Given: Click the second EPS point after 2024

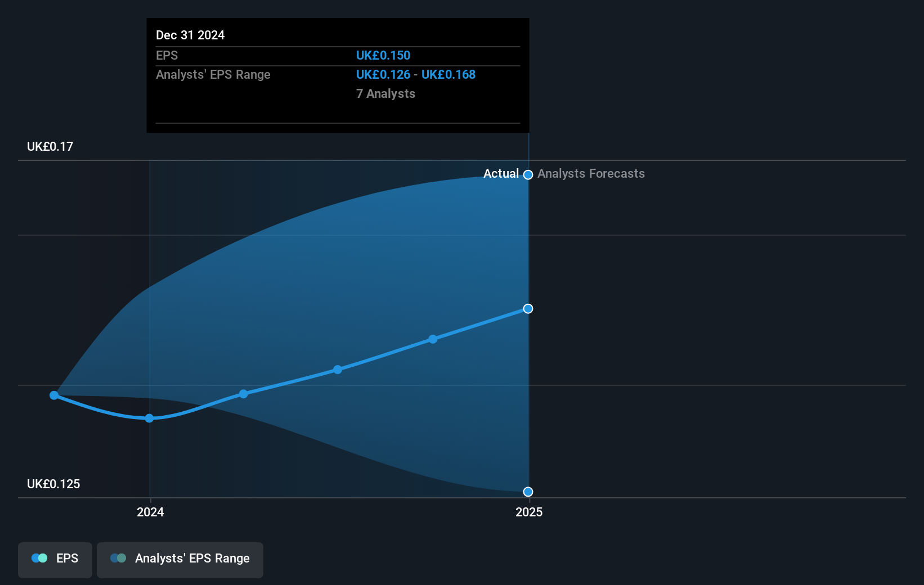Looking at the screenshot, I should click(x=243, y=394).
